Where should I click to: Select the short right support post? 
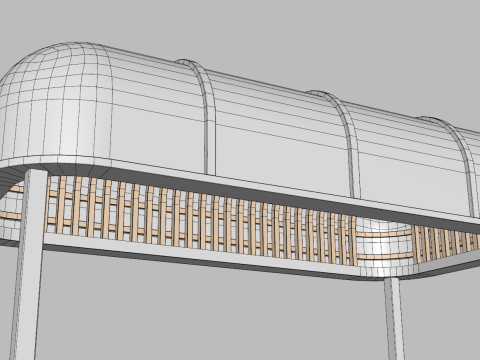(x=394, y=319)
